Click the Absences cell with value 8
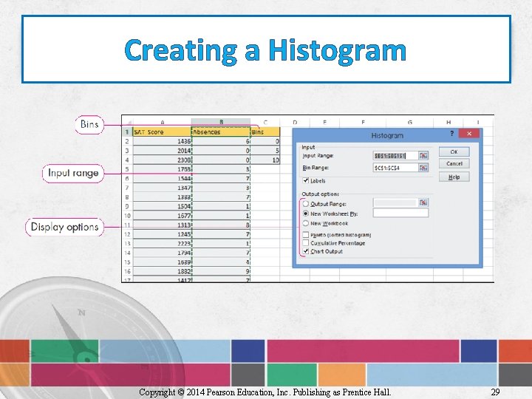 pyautogui.click(x=221, y=225)
